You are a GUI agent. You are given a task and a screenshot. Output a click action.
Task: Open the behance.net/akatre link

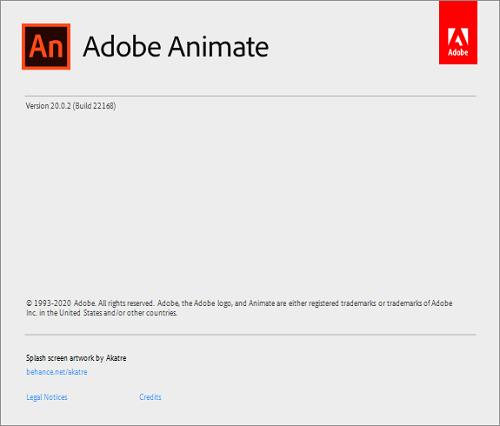(x=57, y=372)
